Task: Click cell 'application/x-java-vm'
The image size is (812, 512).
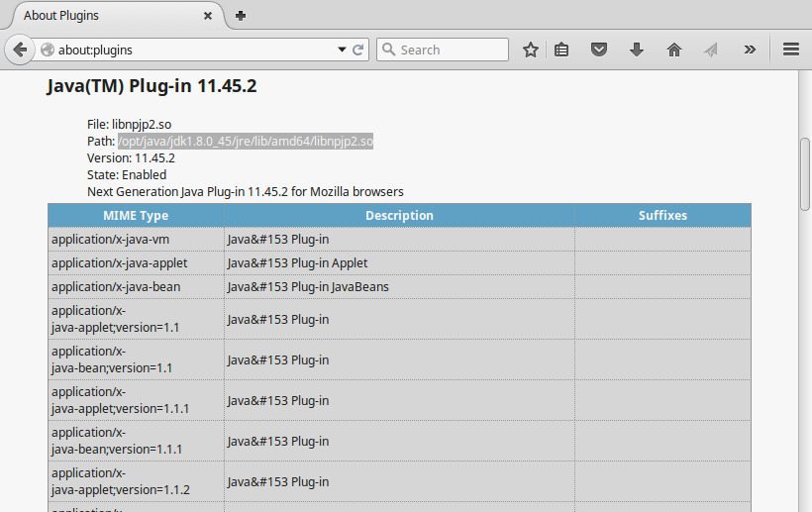Action: (x=136, y=240)
